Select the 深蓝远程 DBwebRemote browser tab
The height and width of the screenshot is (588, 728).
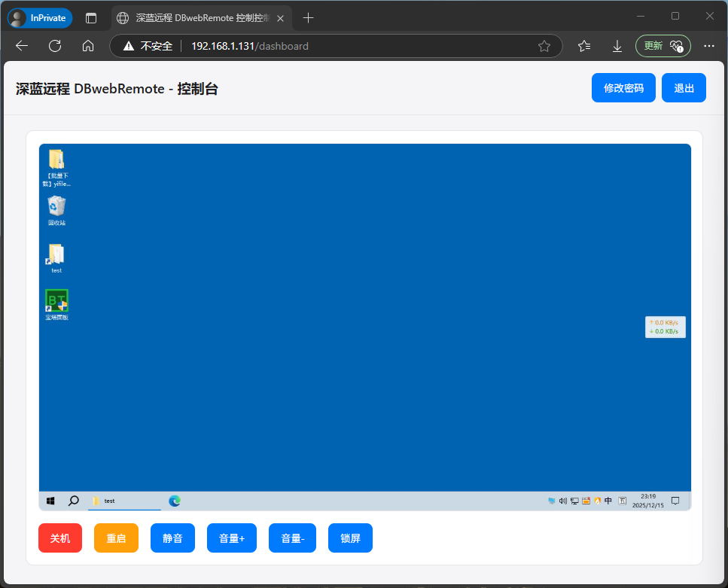tap(198, 17)
